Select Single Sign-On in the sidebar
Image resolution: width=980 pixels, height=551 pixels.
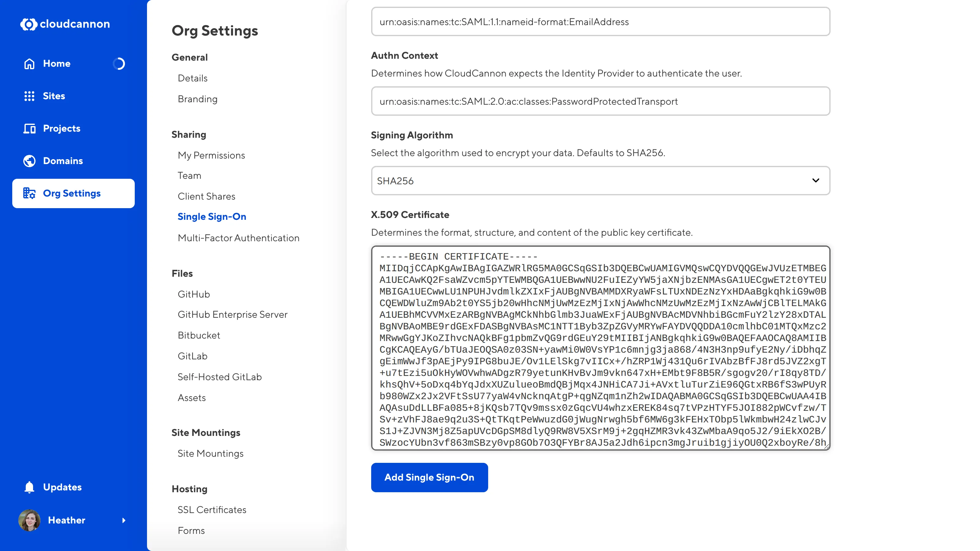pos(212,216)
